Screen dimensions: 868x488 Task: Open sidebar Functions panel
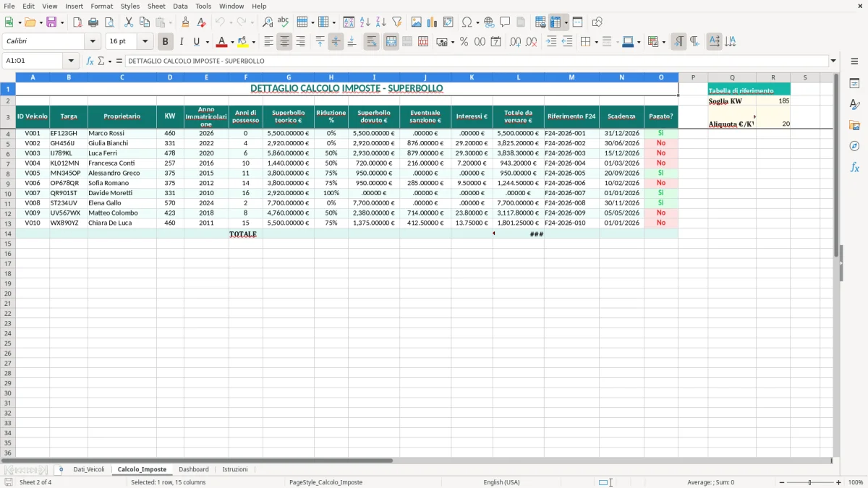tap(854, 167)
